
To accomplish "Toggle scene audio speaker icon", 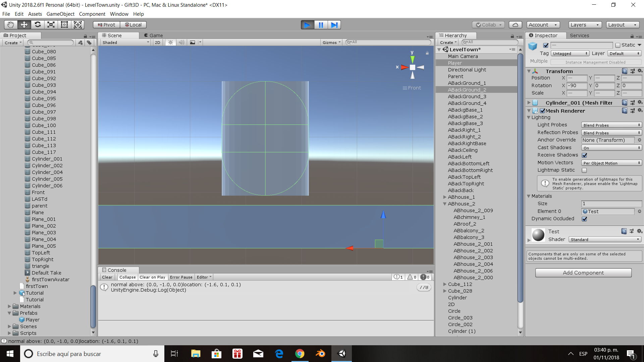I will coord(181,42).
